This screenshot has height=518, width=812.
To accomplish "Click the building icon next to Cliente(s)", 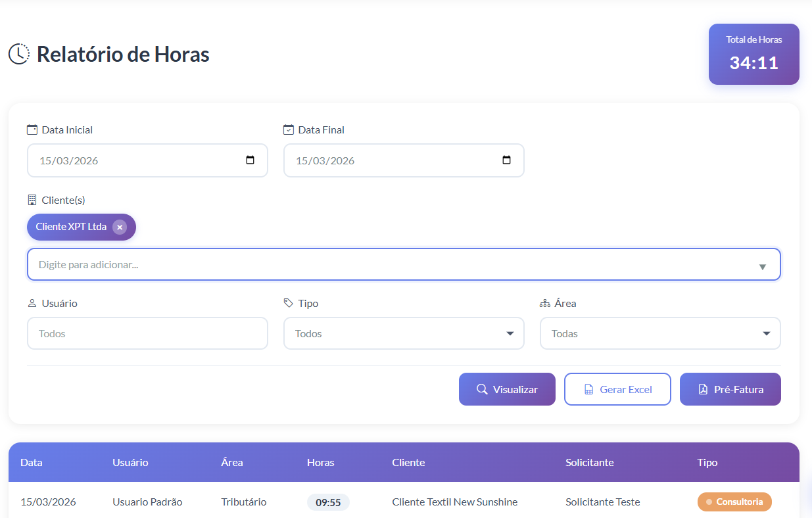I will coord(32,200).
